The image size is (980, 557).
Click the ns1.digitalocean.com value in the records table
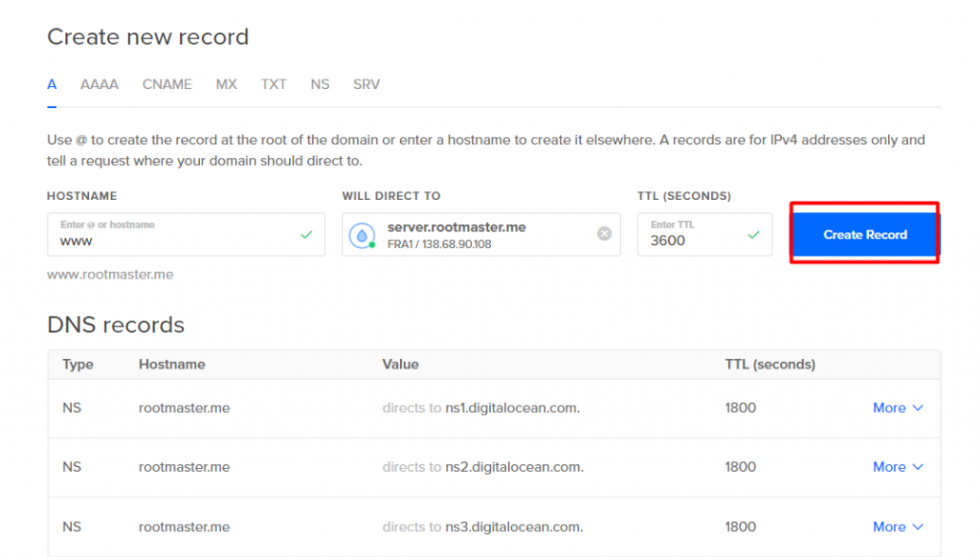tap(513, 408)
